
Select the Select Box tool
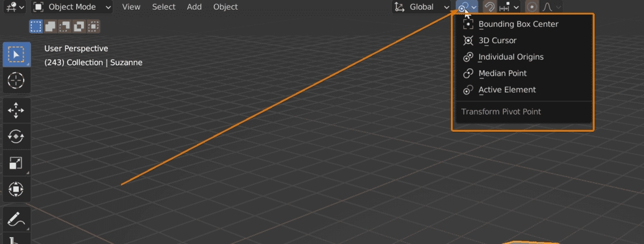15,55
